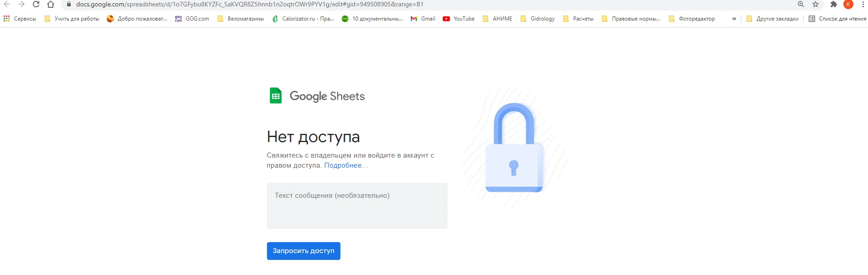Open the Правовые нормы bookmark folder
The width and height of the screenshot is (868, 275).
631,19
